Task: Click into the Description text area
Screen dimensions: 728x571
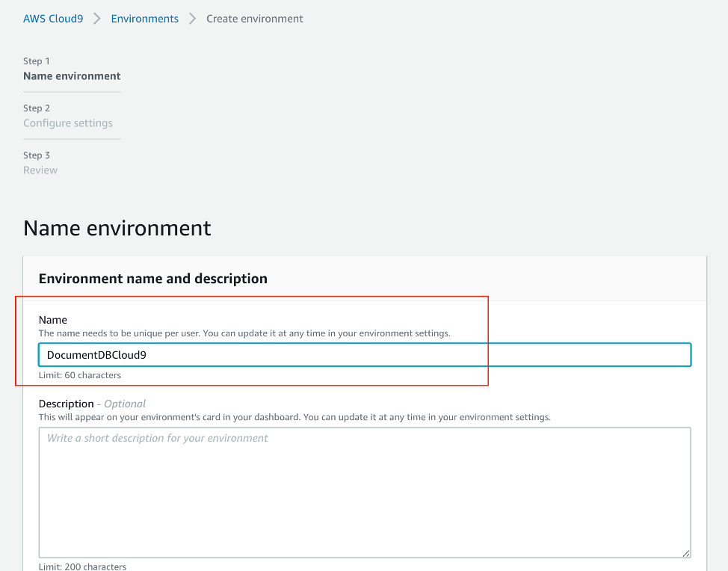Action: coord(365,492)
